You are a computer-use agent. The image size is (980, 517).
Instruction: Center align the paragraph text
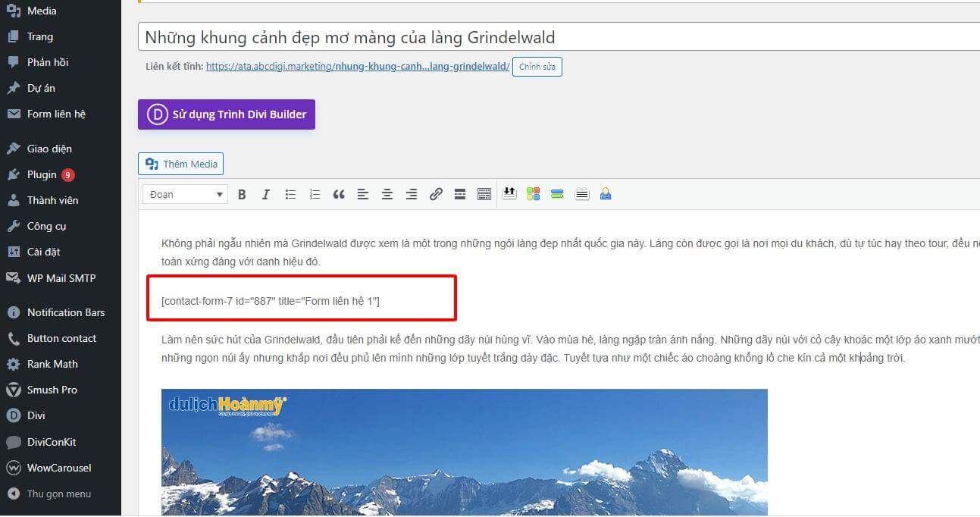pyautogui.click(x=387, y=194)
